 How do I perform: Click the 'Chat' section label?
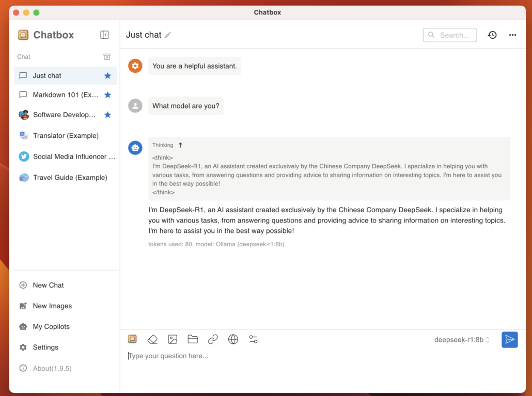coord(24,57)
